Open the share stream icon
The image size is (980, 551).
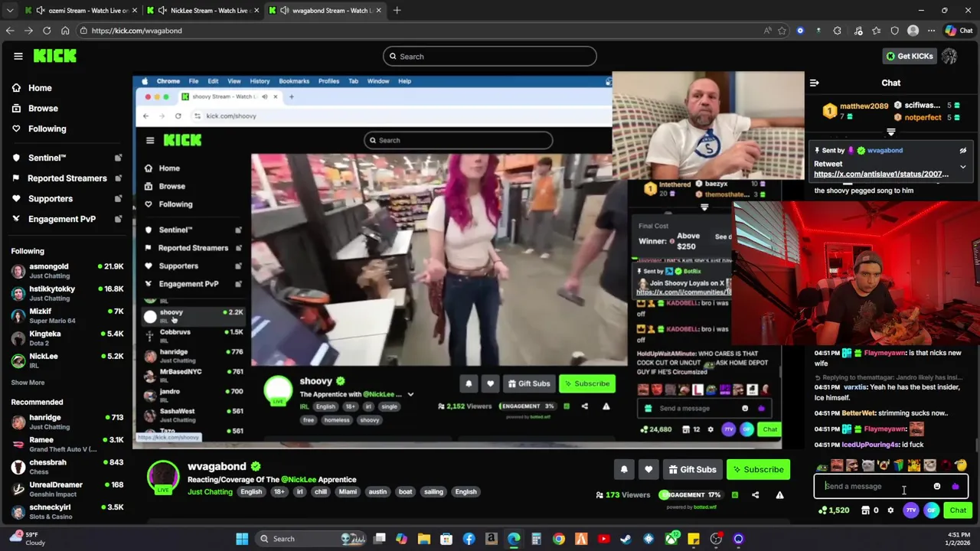pyautogui.click(x=755, y=495)
